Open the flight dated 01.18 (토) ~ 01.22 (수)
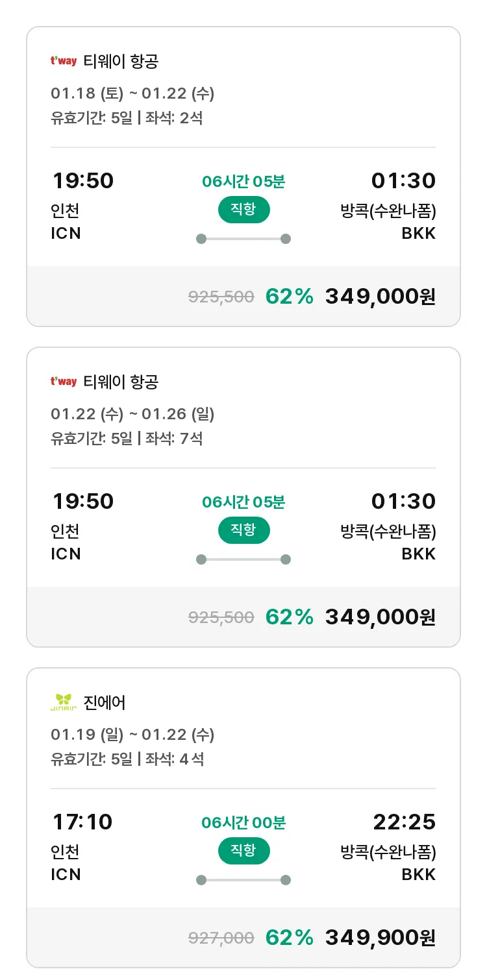This screenshot has width=487, height=980. coord(132,93)
